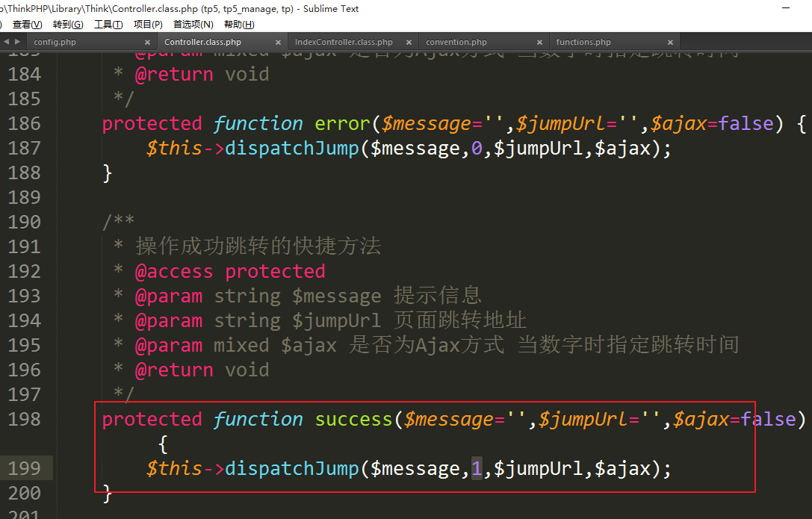Click line number 186 in the gutter
The image size is (812, 519).
point(25,124)
